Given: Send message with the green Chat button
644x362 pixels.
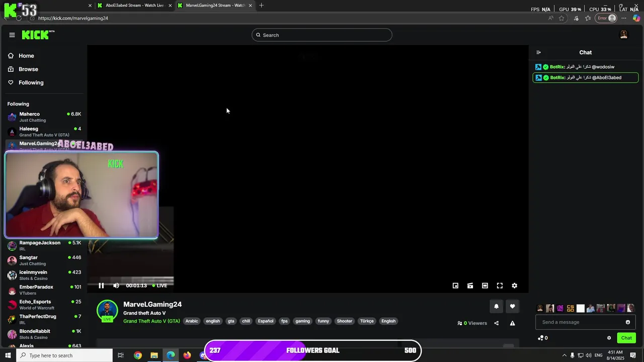Looking at the screenshot, I should click(626, 338).
